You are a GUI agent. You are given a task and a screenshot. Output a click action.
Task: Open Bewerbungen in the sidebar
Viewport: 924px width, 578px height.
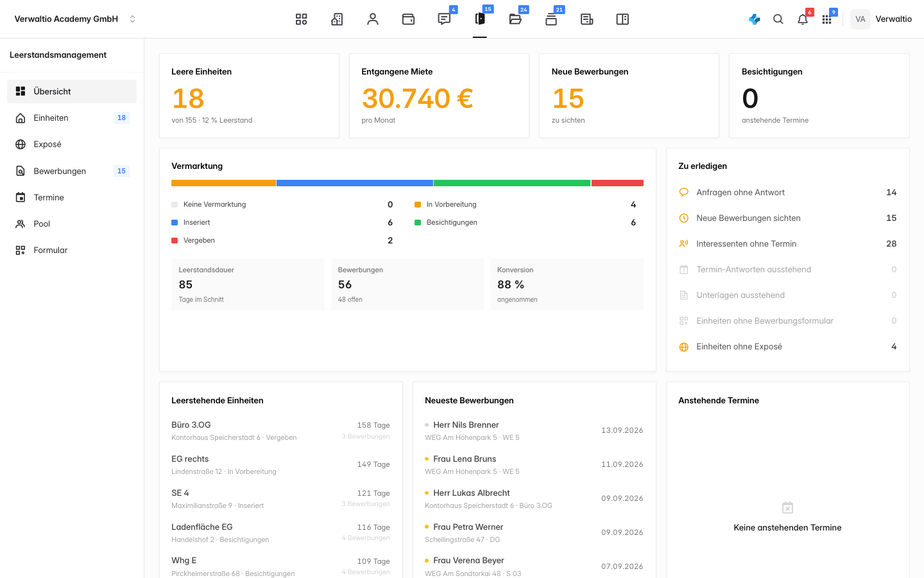[x=72, y=171]
